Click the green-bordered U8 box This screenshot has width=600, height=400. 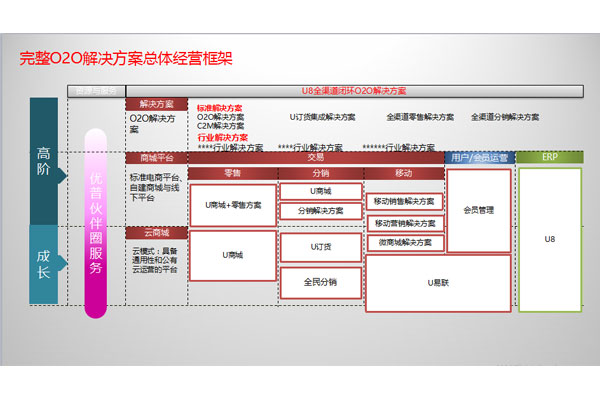pyautogui.click(x=550, y=240)
